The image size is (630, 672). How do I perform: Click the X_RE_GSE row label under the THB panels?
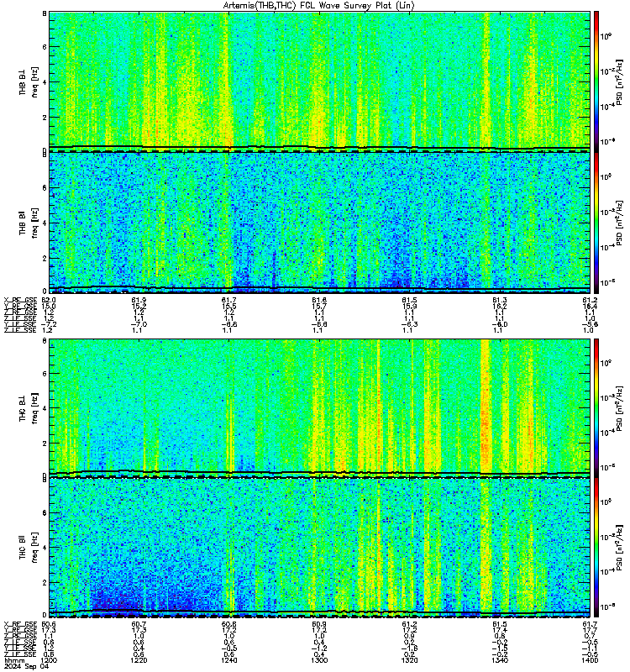tap(20, 300)
